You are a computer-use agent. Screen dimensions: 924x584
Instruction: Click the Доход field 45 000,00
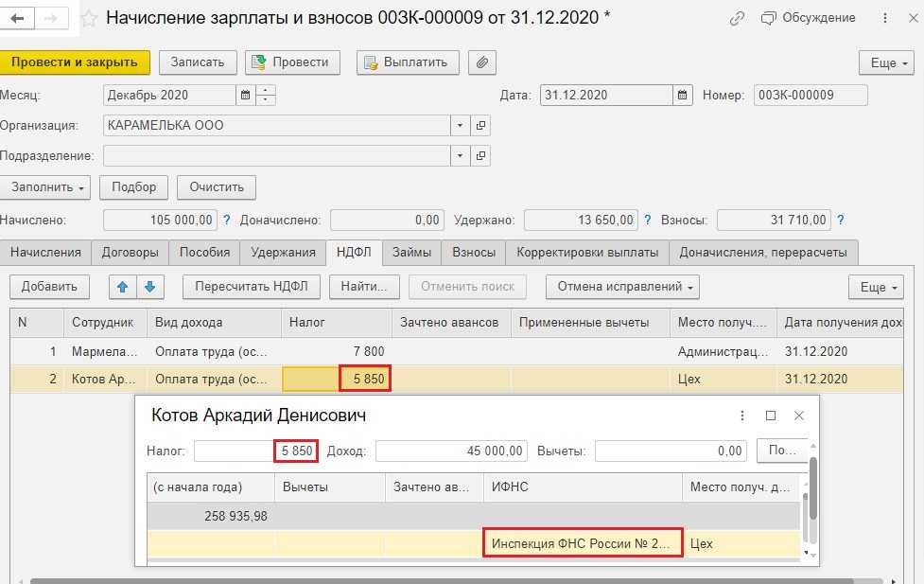[451, 451]
